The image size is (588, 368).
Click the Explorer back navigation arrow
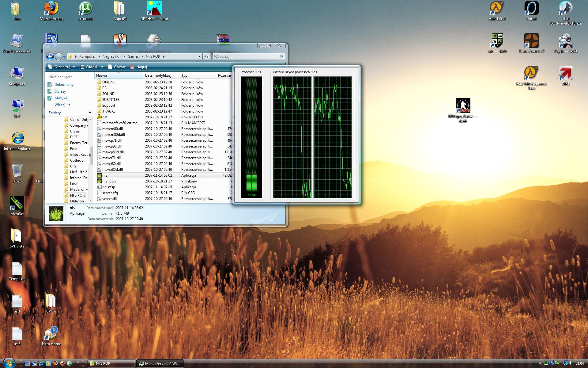coord(50,56)
